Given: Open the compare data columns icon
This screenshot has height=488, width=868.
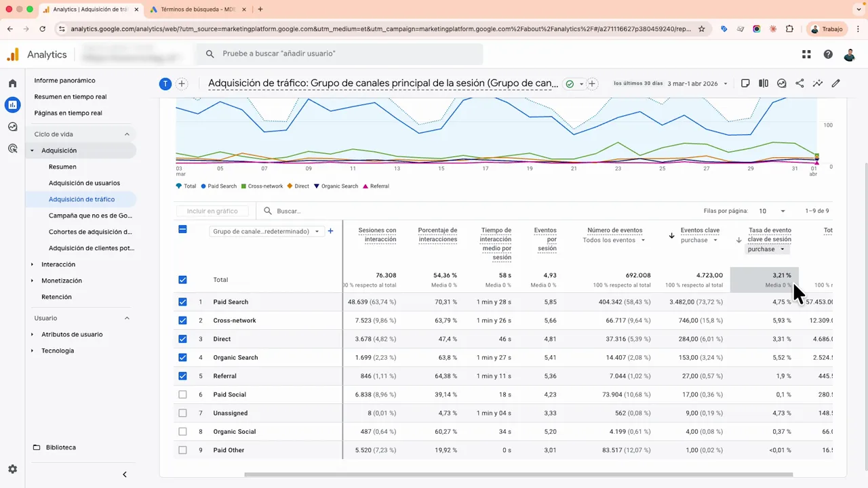Looking at the screenshot, I should click(764, 83).
